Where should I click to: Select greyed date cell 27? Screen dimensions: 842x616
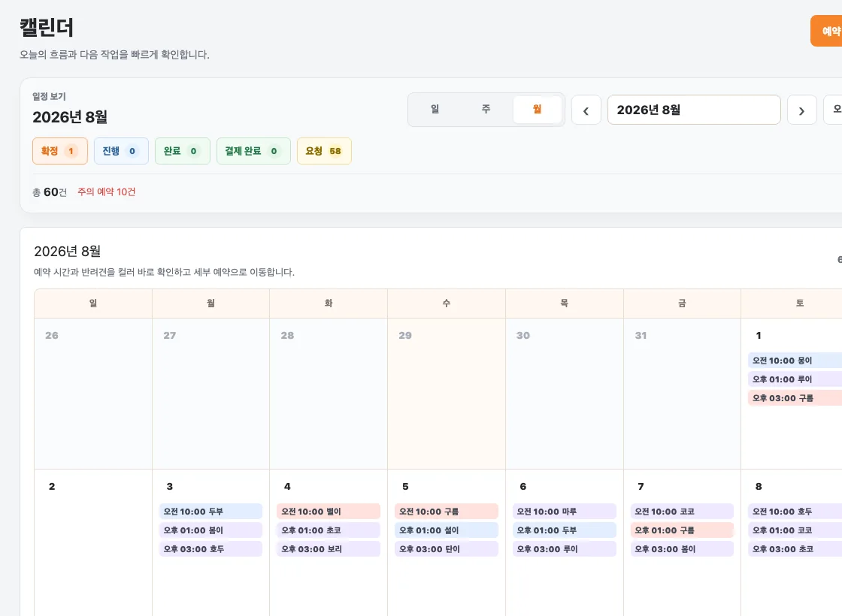click(x=210, y=394)
